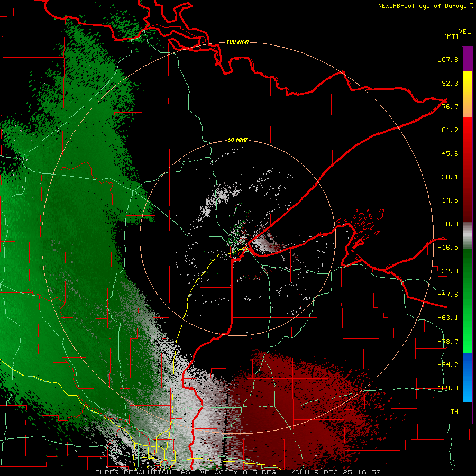Click the -94.2 velocity scale value
The image size is (476, 476).
tap(448, 365)
